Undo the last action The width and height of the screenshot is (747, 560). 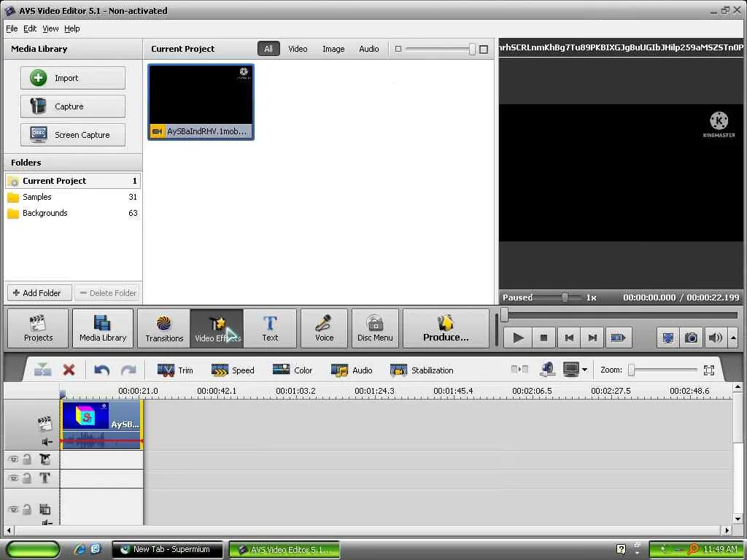pyautogui.click(x=102, y=370)
